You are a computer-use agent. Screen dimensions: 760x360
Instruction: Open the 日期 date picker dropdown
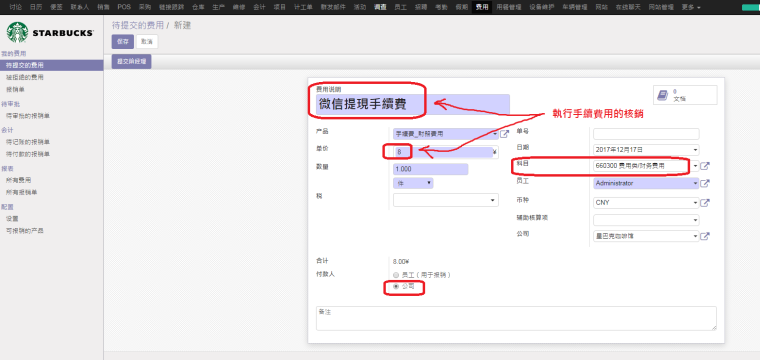pos(696,150)
